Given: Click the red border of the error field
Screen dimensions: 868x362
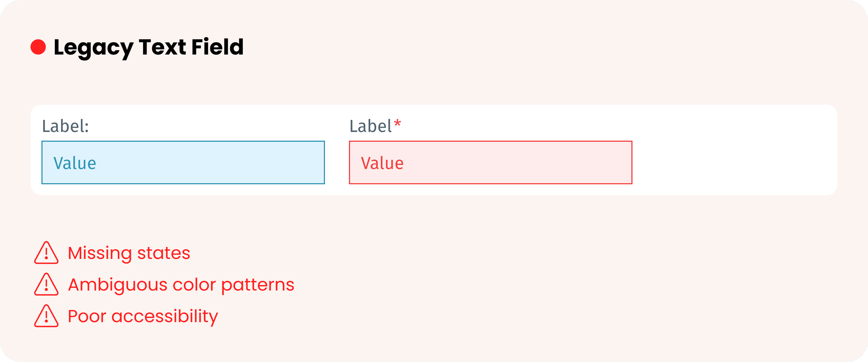Looking at the screenshot, I should (491, 141).
